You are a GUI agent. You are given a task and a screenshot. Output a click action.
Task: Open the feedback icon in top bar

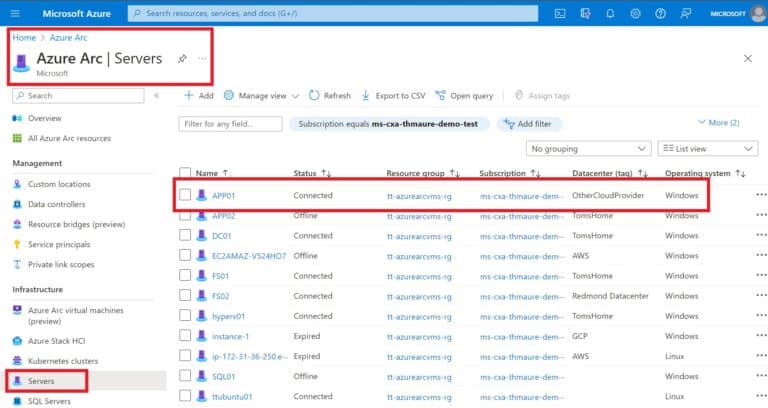686,14
